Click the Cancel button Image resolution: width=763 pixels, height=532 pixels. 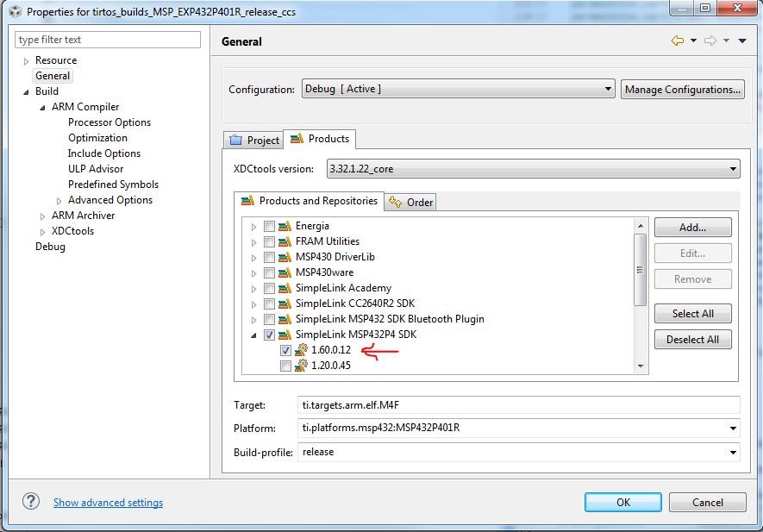(x=707, y=503)
